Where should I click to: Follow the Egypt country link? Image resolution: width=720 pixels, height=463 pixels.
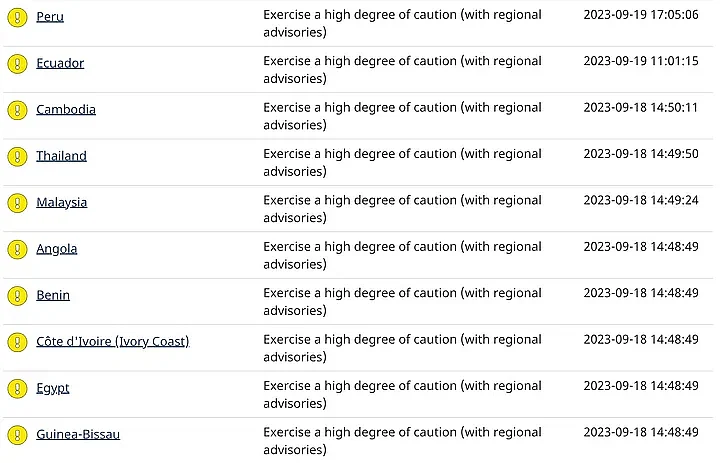(x=53, y=387)
